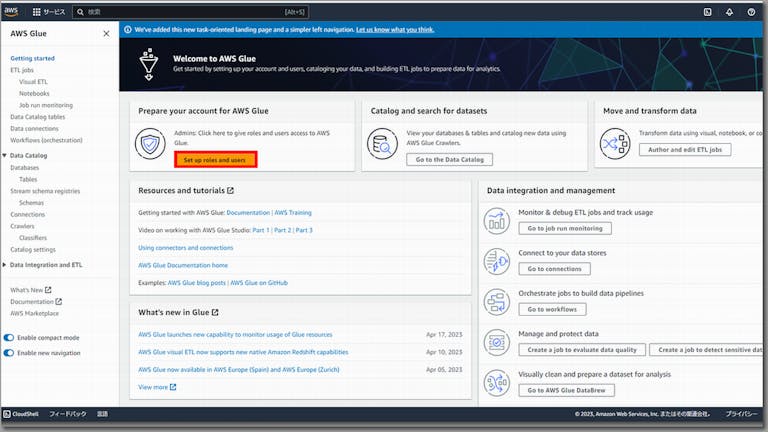Open Glue Studio video Part 1
Image resolution: width=768 pixels, height=432 pixels.
pyautogui.click(x=261, y=230)
